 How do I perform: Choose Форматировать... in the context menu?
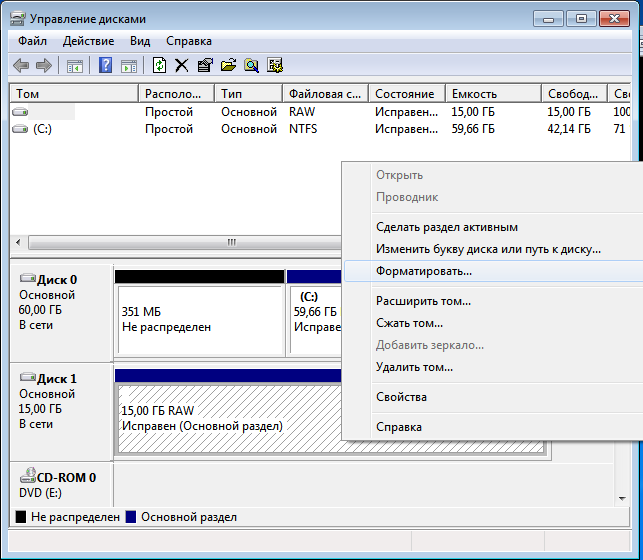click(x=493, y=271)
